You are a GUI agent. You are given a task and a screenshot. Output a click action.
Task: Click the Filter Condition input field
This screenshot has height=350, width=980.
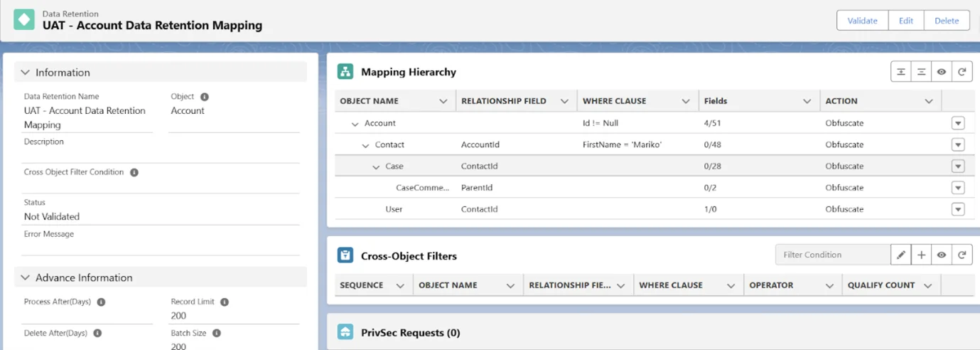coord(832,255)
